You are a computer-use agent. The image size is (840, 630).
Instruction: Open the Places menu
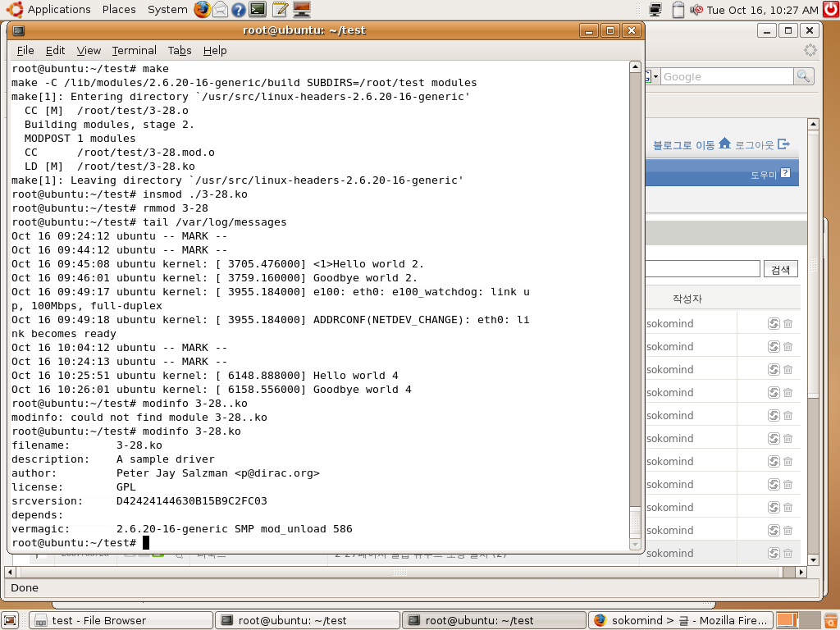pos(119,10)
